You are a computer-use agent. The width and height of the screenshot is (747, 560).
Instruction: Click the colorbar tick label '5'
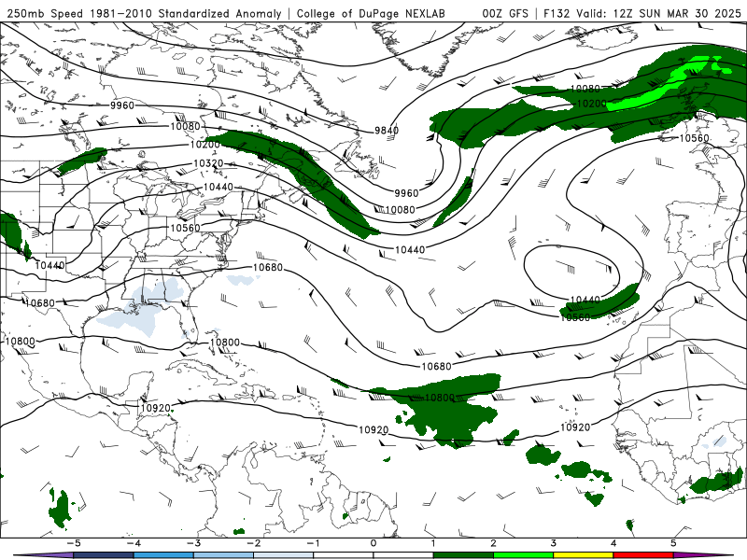(673, 543)
